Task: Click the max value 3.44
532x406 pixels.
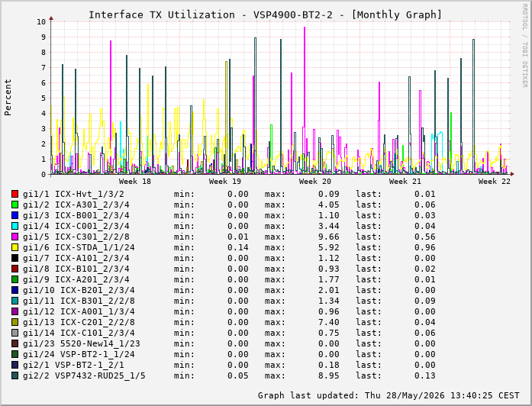Action: [x=328, y=226]
